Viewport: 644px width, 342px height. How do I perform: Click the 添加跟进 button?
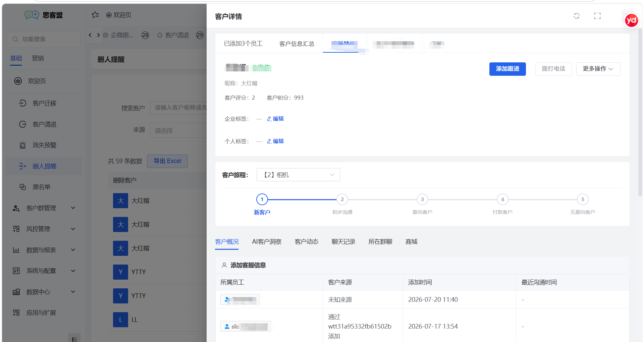(507, 69)
